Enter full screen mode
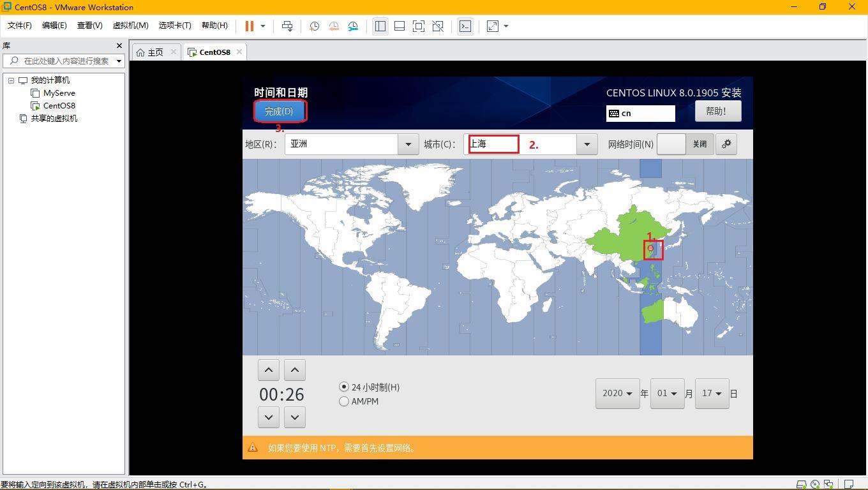This screenshot has width=868, height=490. [419, 26]
